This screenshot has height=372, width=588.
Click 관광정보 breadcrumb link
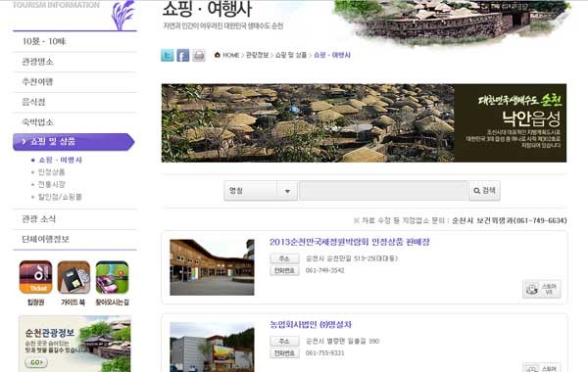point(257,55)
